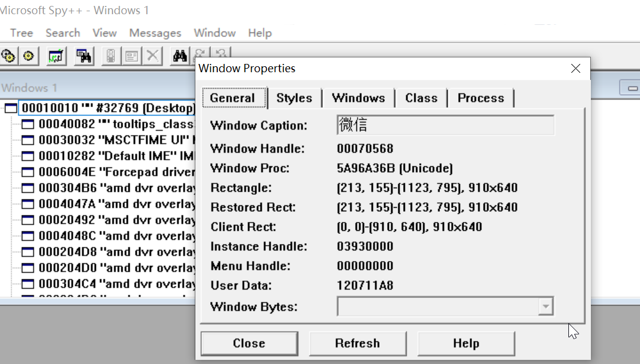Open the Window Bytes dropdown arrow
Screen dimensions: 640x364
546,307
